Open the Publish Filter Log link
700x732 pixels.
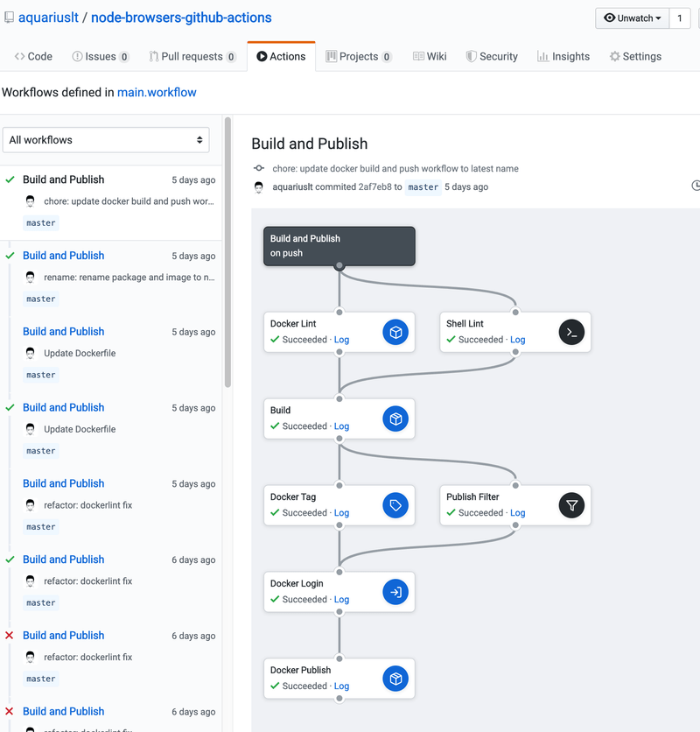[517, 513]
